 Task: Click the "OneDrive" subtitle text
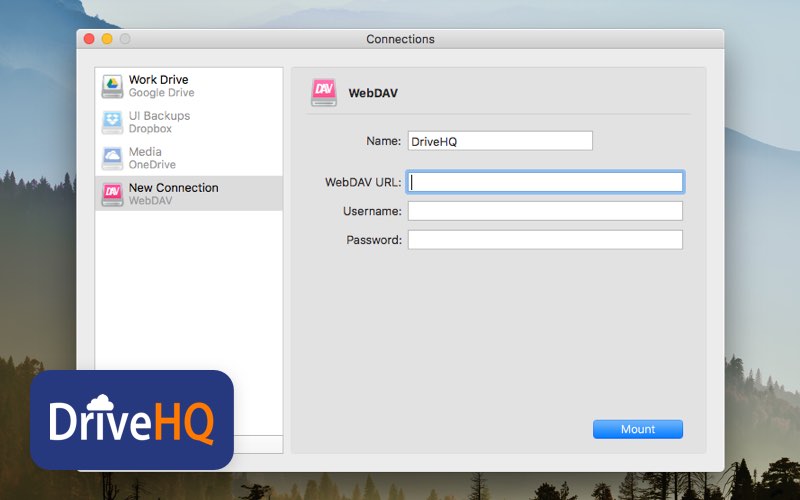(152, 164)
